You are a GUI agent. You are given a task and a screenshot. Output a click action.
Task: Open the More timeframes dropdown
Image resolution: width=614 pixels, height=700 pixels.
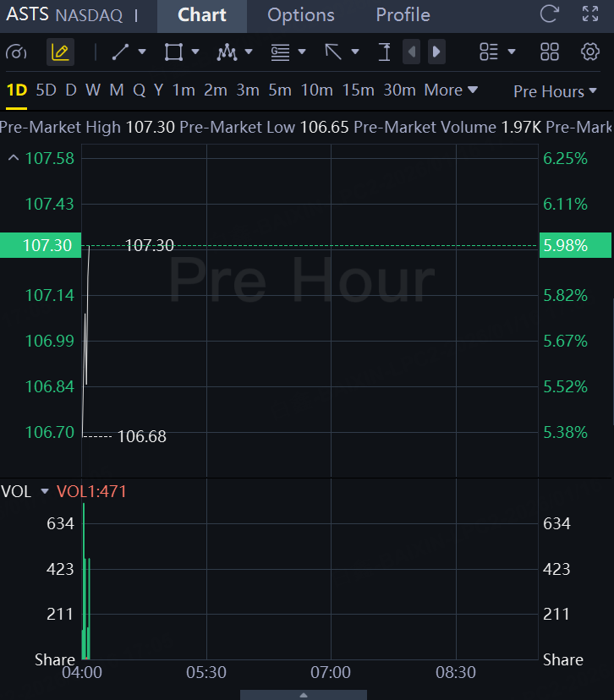(x=451, y=90)
